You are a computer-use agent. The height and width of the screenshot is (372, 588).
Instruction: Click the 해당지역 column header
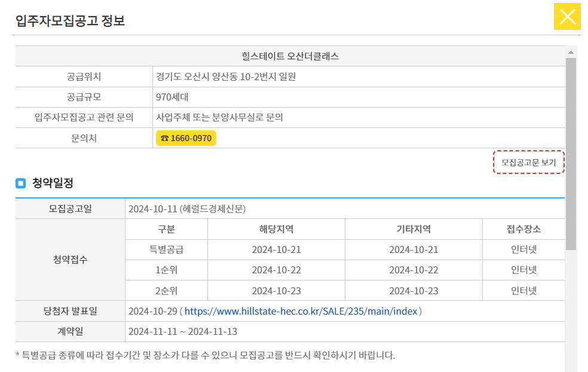click(x=277, y=229)
